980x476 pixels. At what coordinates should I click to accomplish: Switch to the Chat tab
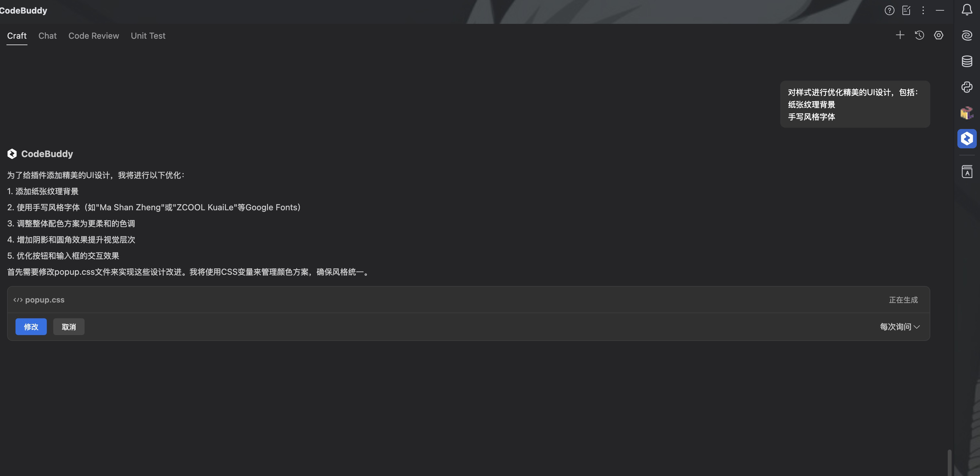pyautogui.click(x=47, y=36)
